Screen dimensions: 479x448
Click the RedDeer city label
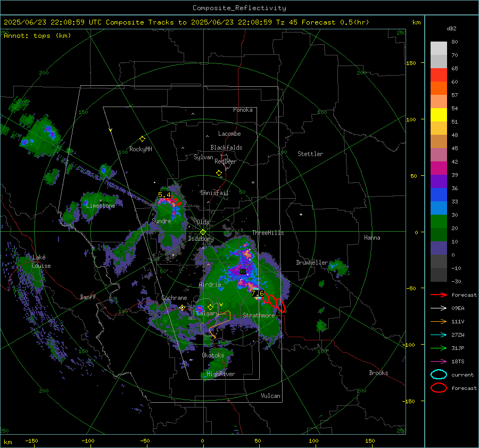click(226, 161)
